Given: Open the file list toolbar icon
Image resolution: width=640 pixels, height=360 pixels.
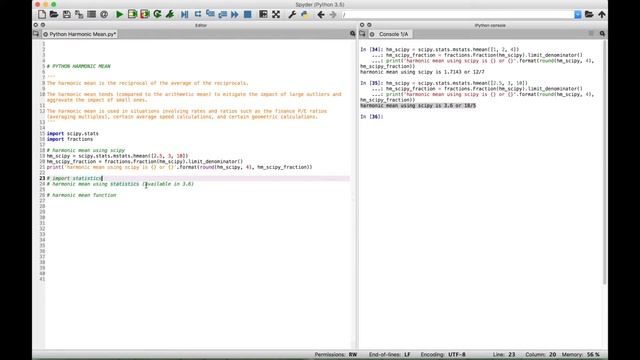Looking at the screenshot, I should 91,14.
